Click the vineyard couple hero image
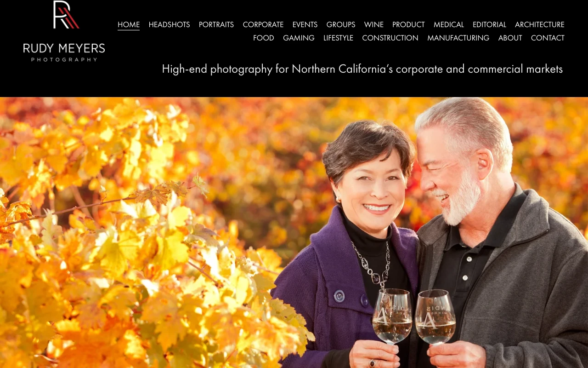588x368 pixels. (294, 232)
